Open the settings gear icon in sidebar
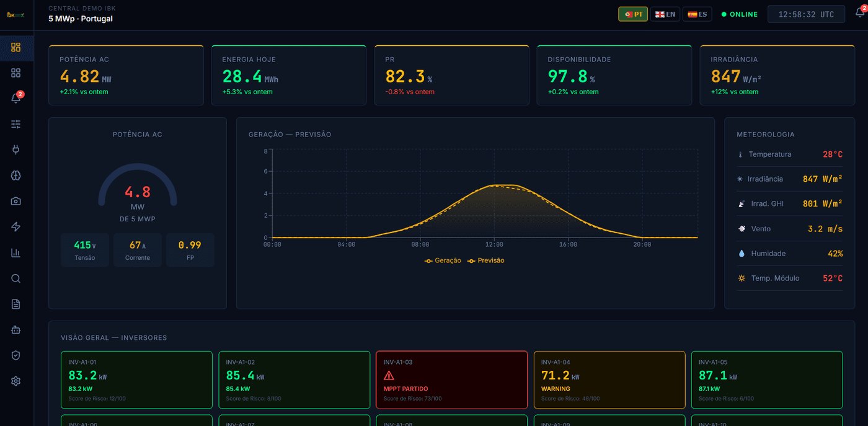The image size is (868, 426). coord(16,381)
